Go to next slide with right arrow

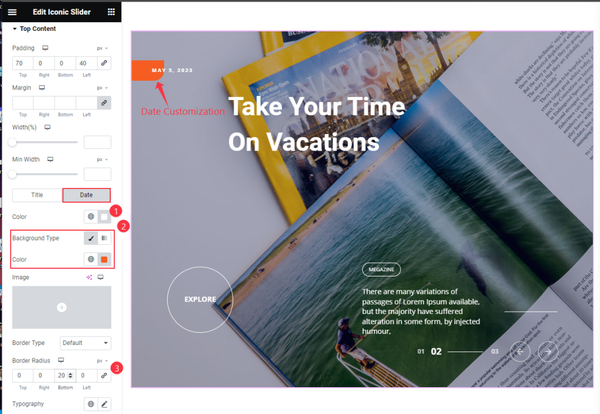pos(548,352)
